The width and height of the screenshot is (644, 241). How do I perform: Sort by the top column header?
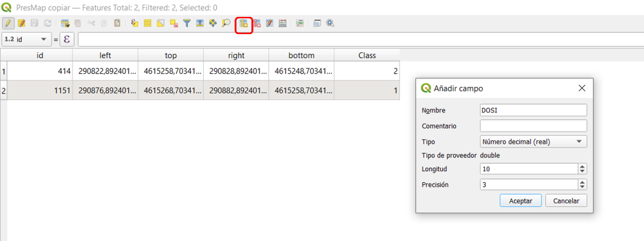[170, 56]
